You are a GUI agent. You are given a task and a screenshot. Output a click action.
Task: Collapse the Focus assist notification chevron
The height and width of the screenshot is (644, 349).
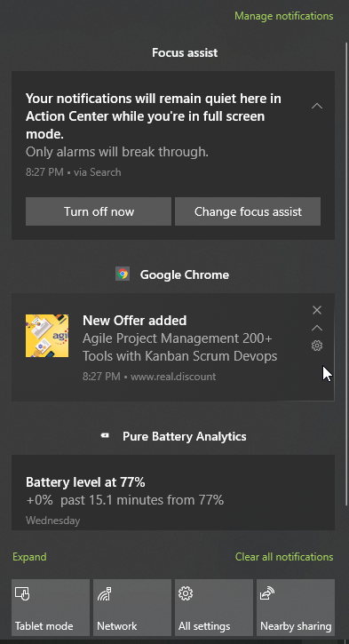(316, 106)
